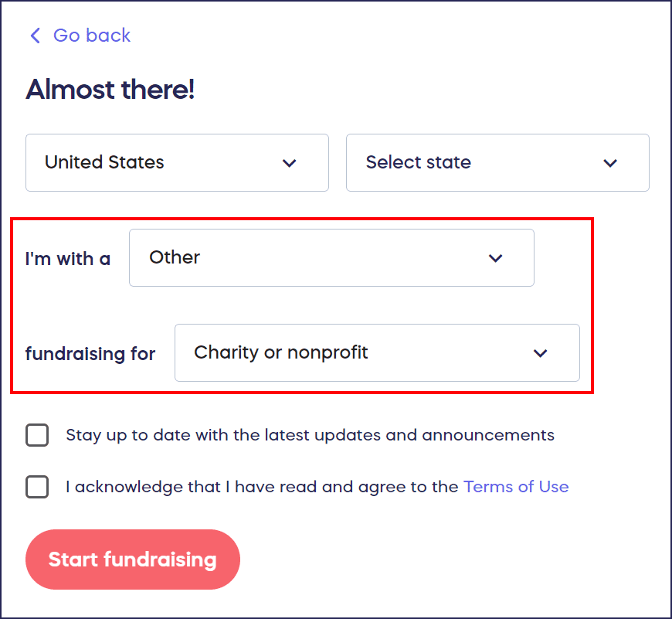Viewport: 672px width, 619px height.
Task: Click the chevron in the United States dropdown
Action: 290,163
